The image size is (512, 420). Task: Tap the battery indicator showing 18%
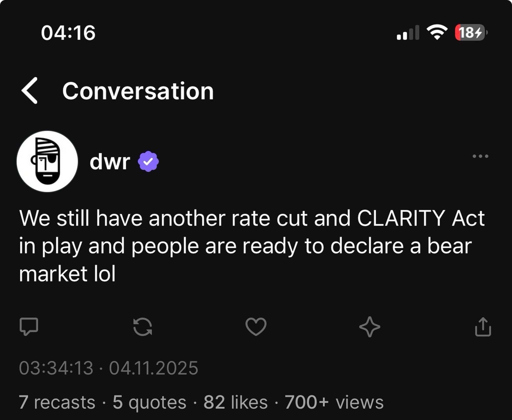pyautogui.click(x=471, y=32)
